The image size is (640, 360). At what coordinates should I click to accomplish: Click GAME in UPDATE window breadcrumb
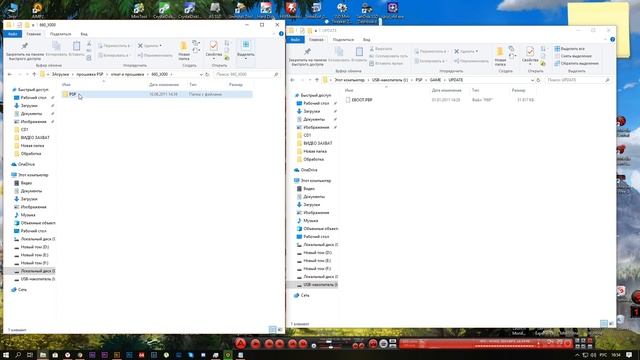pyautogui.click(x=435, y=80)
